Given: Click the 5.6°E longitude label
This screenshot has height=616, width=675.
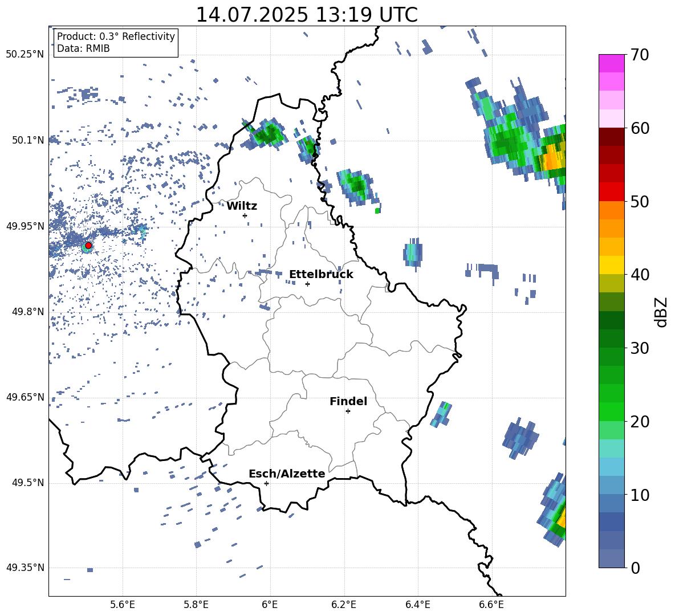Looking at the screenshot, I should [x=123, y=605].
